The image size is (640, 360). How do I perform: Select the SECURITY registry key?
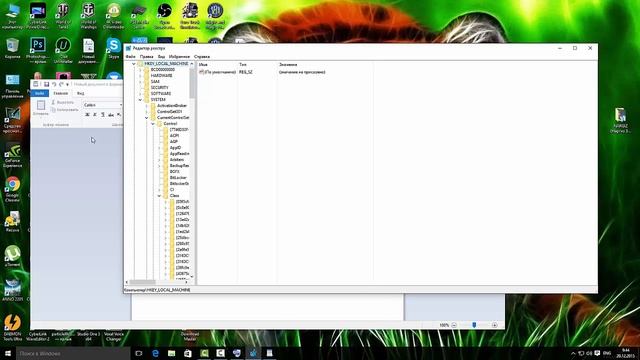(160, 87)
